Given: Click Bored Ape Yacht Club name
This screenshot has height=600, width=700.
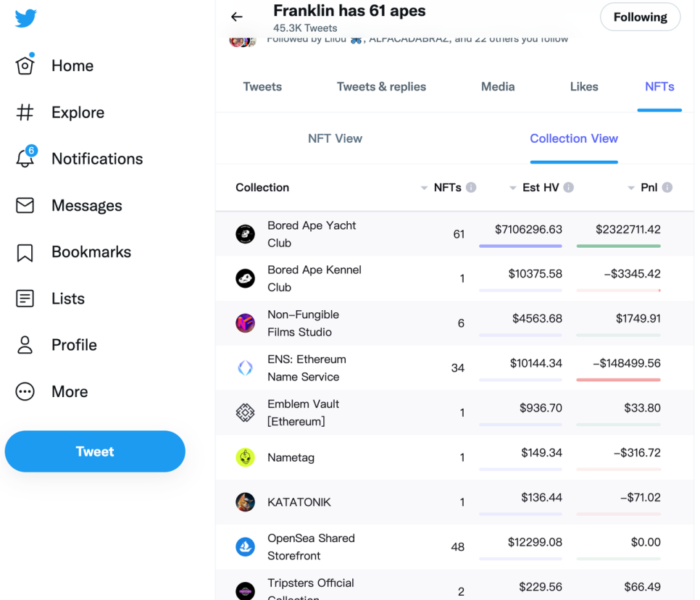Looking at the screenshot, I should point(312,234).
